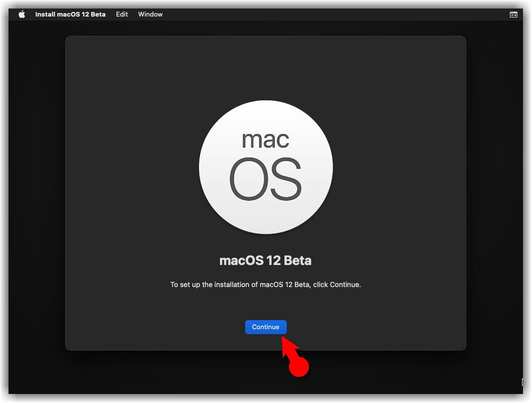Click the macOS logo circle
This screenshot has width=532, height=403.
[266, 167]
